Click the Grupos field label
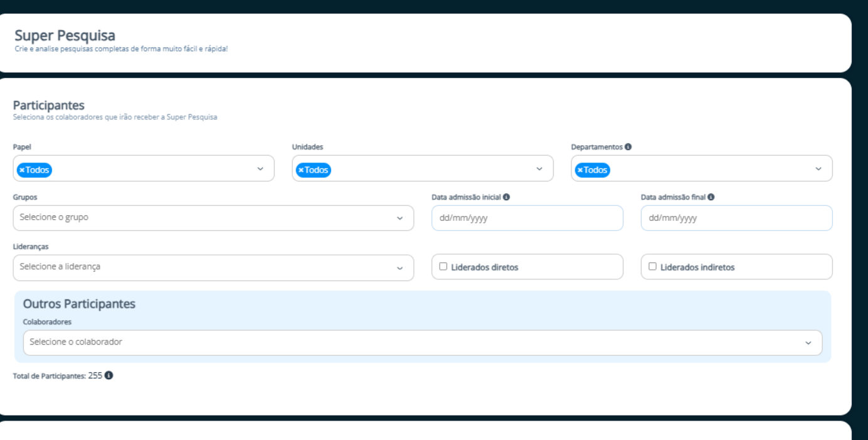The width and height of the screenshot is (868, 440). pos(25,196)
